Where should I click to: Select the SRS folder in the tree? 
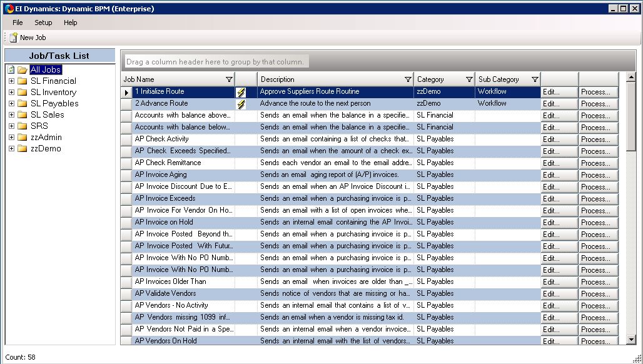pos(39,126)
